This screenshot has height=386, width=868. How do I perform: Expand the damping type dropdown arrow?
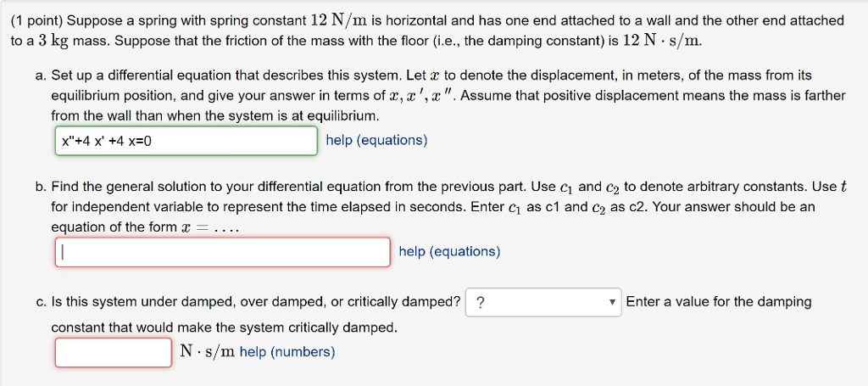[x=613, y=303]
